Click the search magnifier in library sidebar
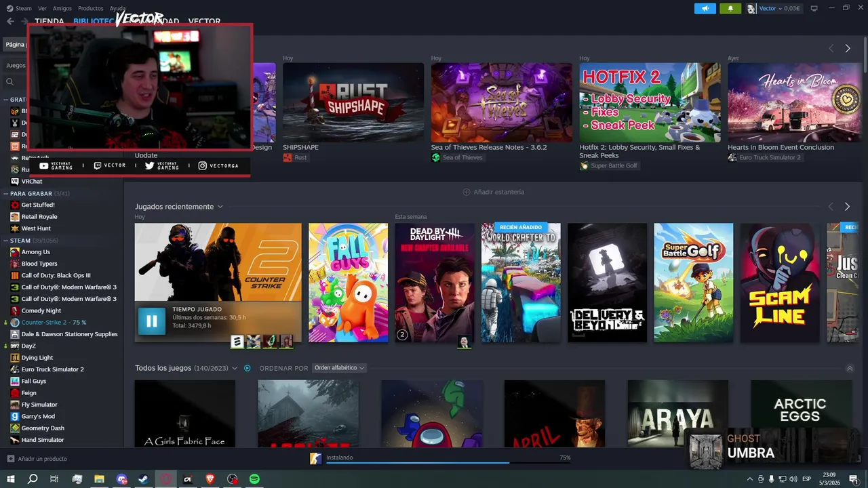This screenshot has height=488, width=868. click(x=10, y=81)
